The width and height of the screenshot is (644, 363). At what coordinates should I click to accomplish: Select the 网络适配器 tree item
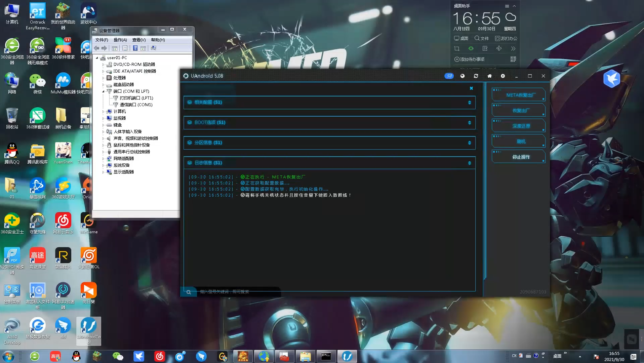click(123, 159)
